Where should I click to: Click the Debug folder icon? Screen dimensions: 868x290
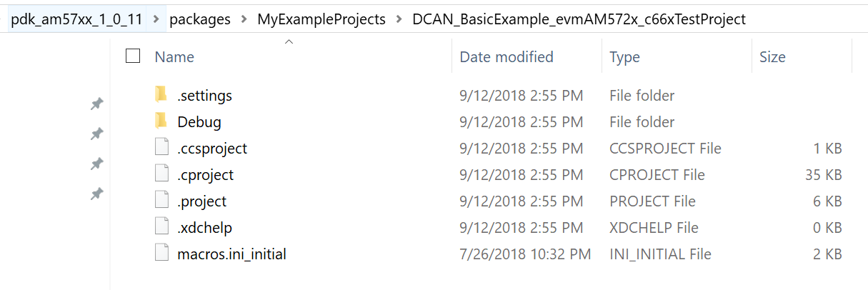(x=161, y=121)
